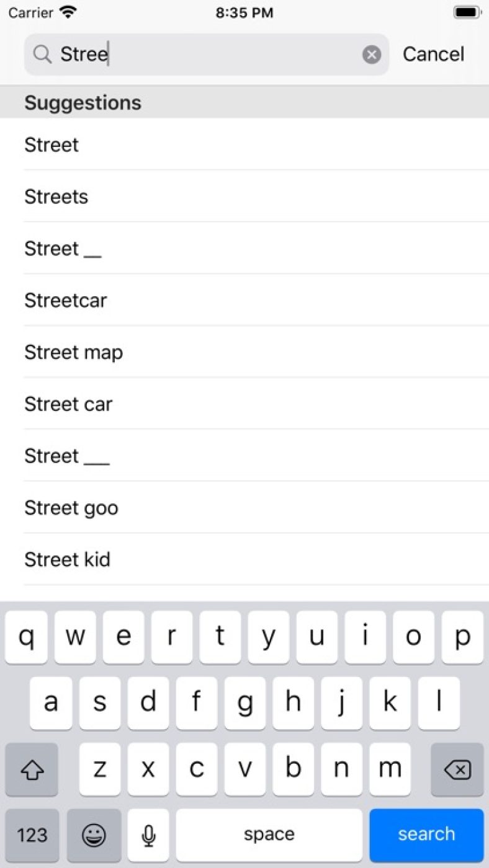Tap the microphone key for voice dictation
The width and height of the screenshot is (489, 868).
pyautogui.click(x=148, y=835)
